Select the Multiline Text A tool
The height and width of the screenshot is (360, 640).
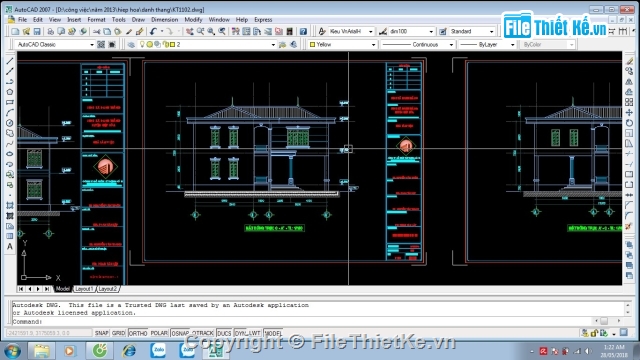[x=10, y=247]
